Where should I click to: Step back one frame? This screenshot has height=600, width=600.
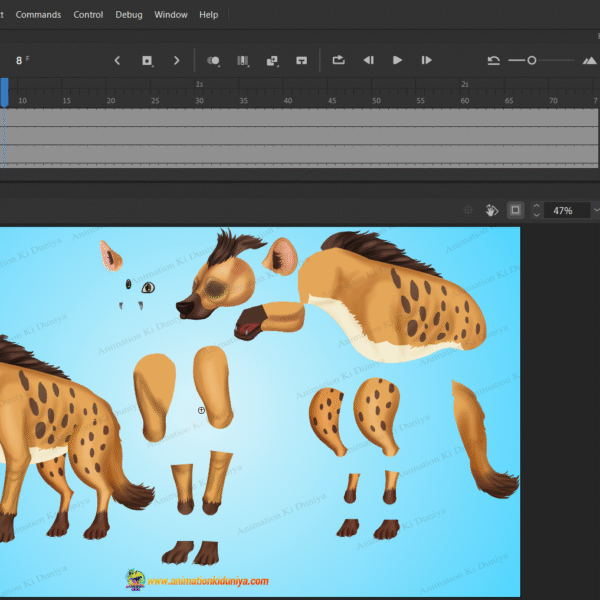point(368,60)
